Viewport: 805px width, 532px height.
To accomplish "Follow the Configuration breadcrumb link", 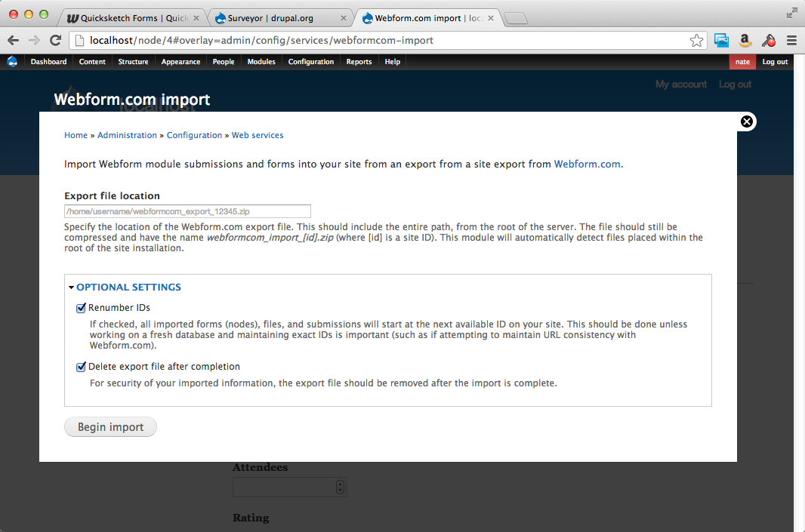I will (x=195, y=135).
